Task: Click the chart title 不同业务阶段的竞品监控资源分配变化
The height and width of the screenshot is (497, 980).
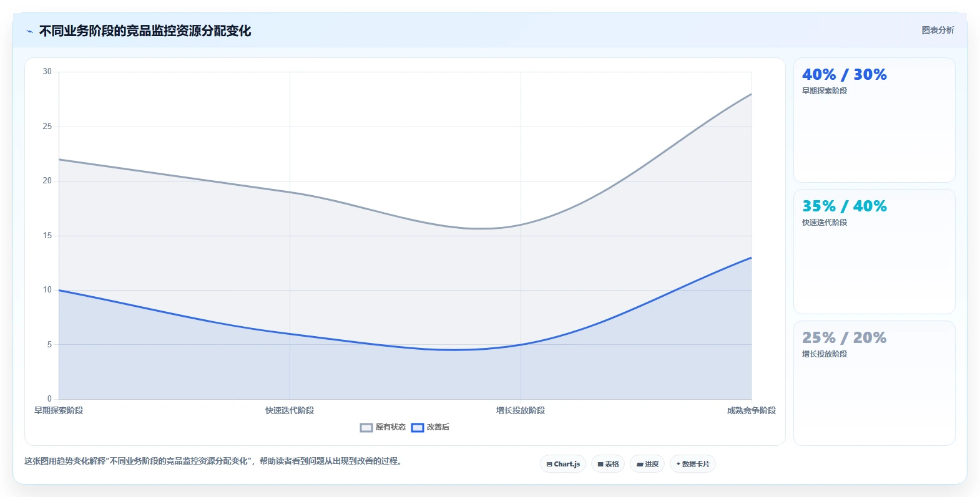Action: tap(145, 31)
